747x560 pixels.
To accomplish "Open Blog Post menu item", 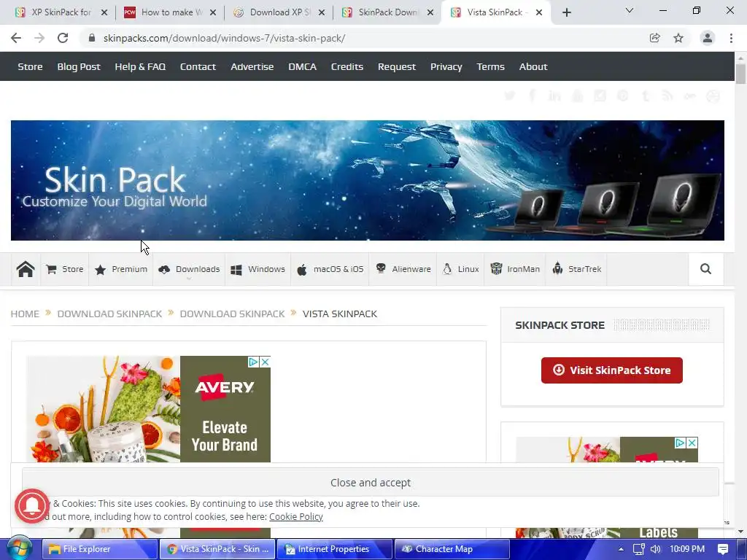I will point(79,66).
